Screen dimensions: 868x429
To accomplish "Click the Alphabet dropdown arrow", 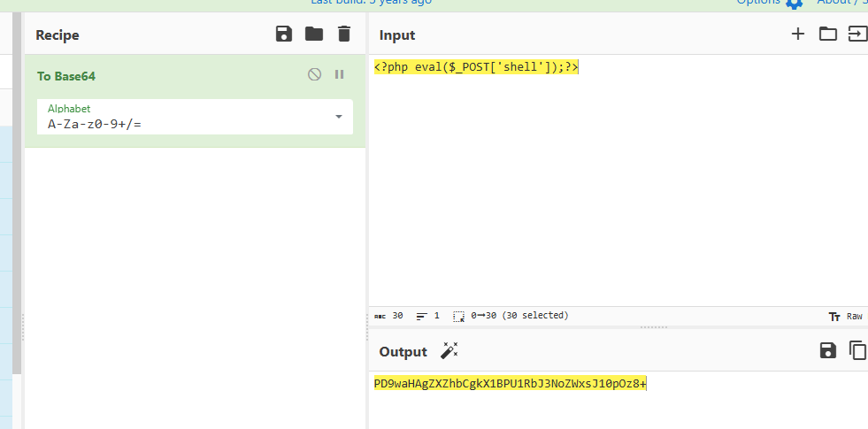I will (x=339, y=117).
